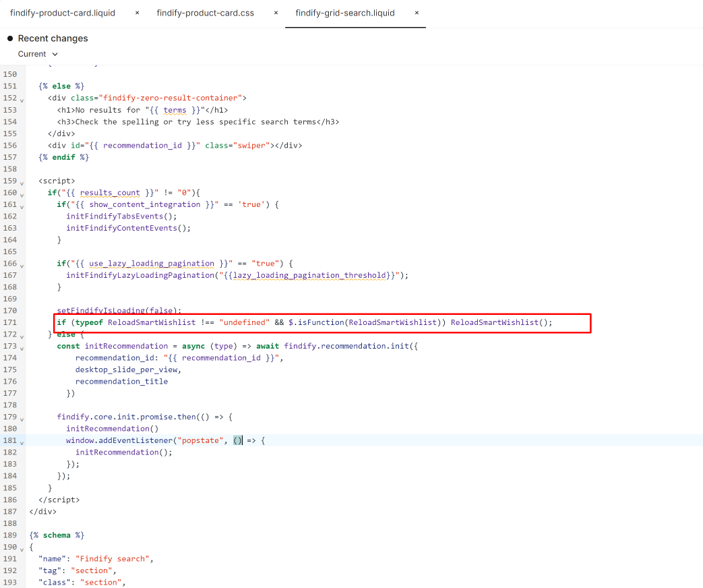
Task: Click the underlined results_count variable
Action: point(110,192)
